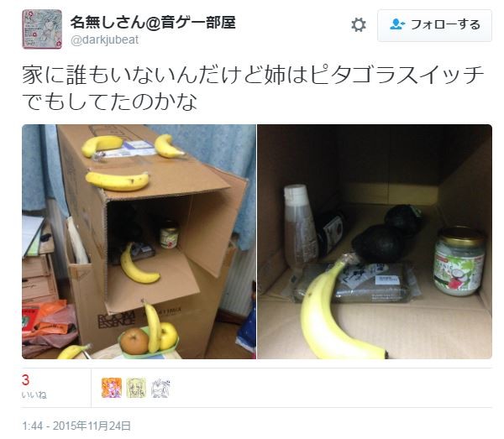
Task: Click the いいね label under the count
Action: pyautogui.click(x=34, y=395)
